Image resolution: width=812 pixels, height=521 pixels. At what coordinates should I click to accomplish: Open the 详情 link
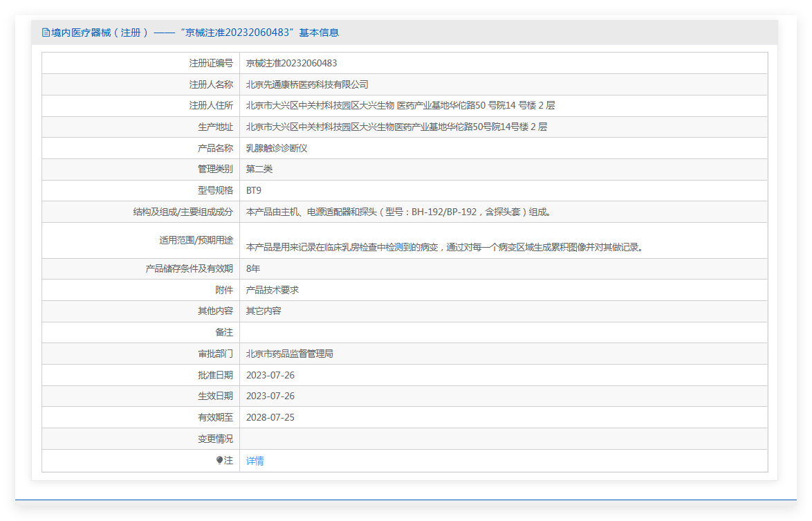click(255, 460)
